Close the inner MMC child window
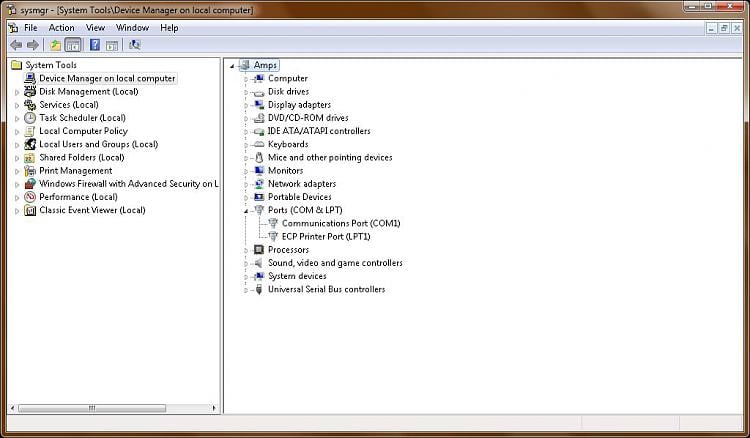This screenshot has height=438, width=750. (x=737, y=28)
